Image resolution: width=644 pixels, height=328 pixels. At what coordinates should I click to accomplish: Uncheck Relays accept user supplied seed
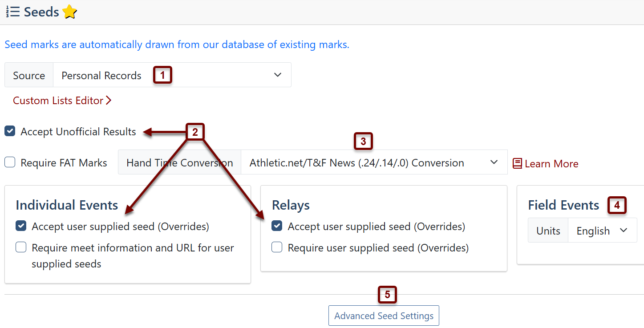(277, 226)
